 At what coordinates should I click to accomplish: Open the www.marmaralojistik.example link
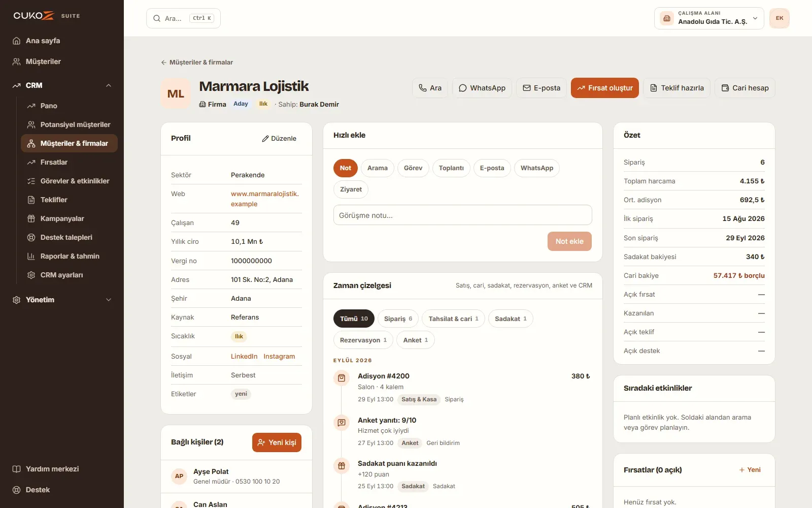click(265, 199)
